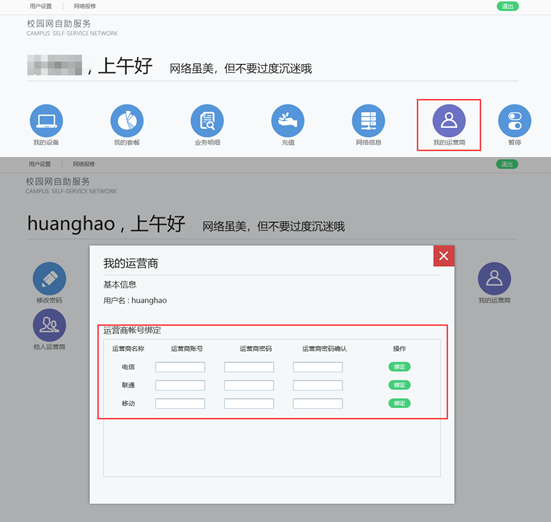
Task: Click the 运营商名称 column header
Action: click(x=128, y=349)
